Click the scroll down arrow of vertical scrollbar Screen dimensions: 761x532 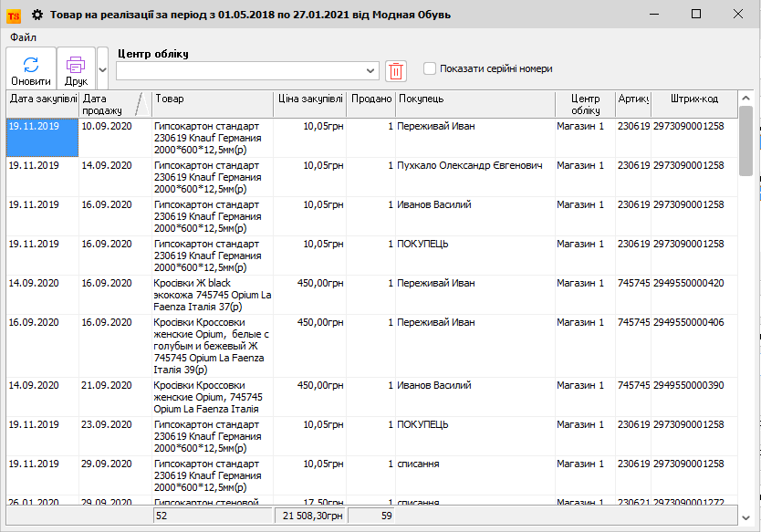pyautogui.click(x=745, y=516)
